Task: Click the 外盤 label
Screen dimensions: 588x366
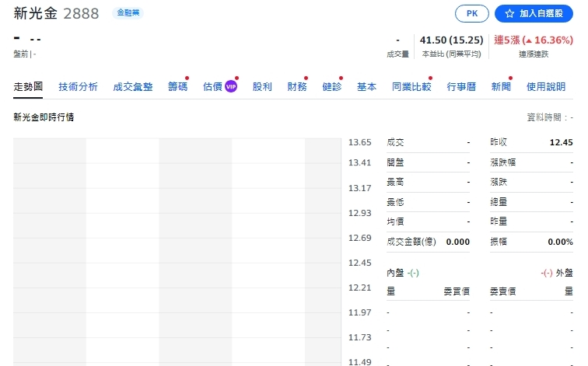Action: 565,273
